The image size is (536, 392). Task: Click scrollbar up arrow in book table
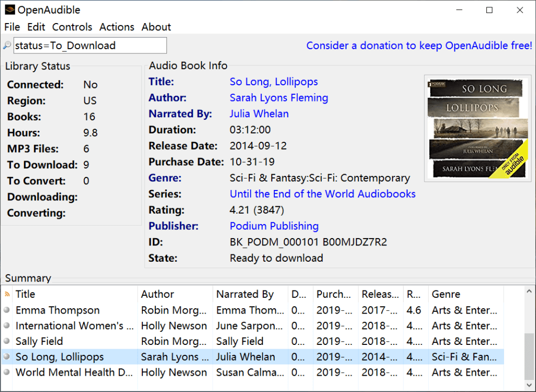pyautogui.click(x=529, y=292)
